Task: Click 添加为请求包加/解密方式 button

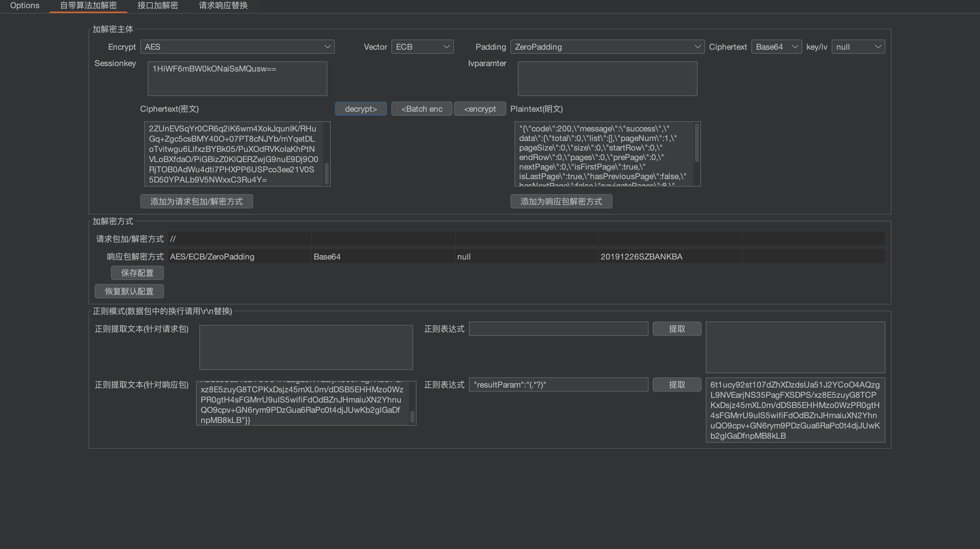Action: click(196, 201)
